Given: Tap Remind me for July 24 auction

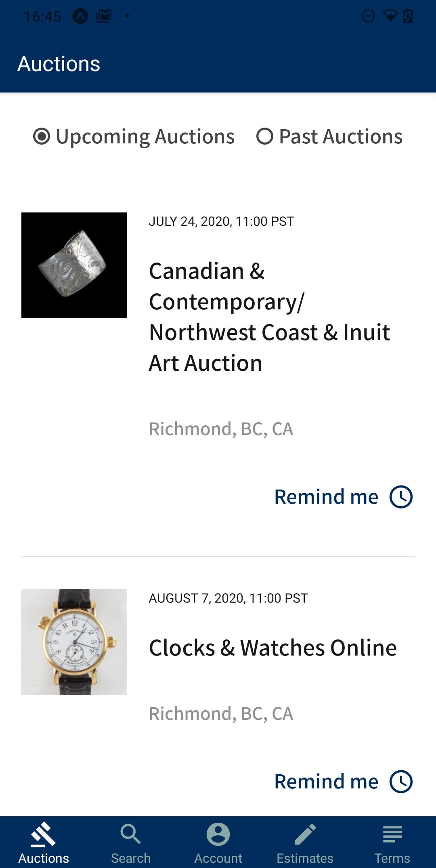Looking at the screenshot, I should click(326, 497).
